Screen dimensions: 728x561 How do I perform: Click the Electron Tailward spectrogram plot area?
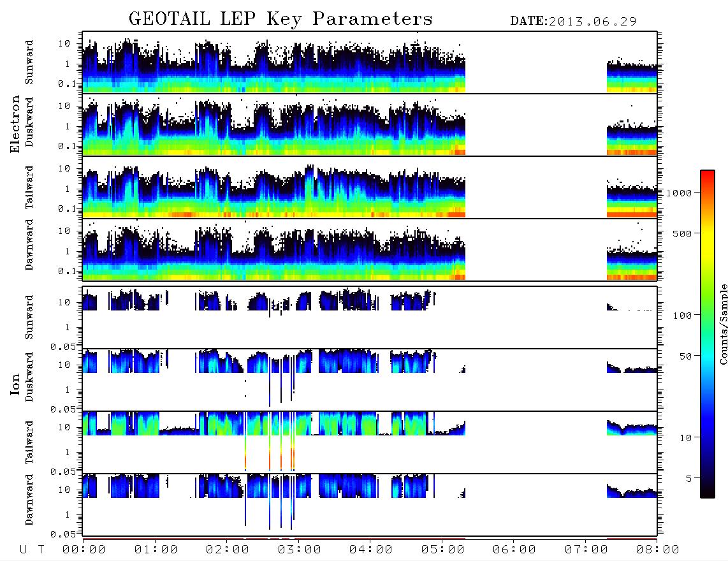click(370, 187)
